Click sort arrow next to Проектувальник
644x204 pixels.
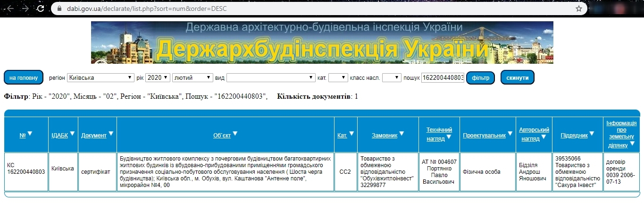tap(510, 134)
